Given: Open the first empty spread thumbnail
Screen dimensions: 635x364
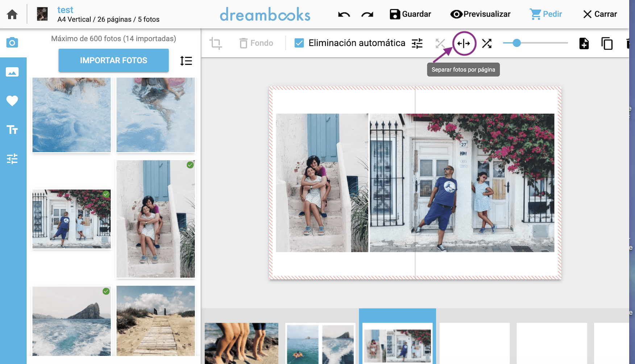Looking at the screenshot, I should point(474,343).
